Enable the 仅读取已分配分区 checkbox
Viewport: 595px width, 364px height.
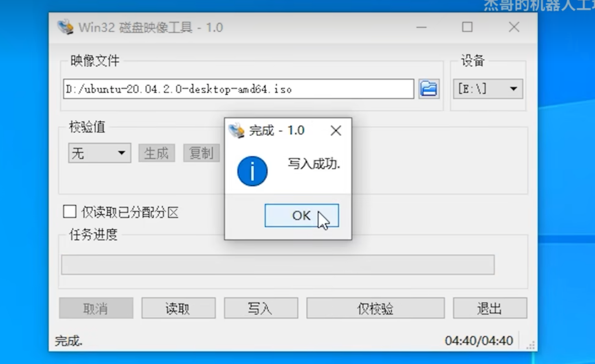click(70, 211)
